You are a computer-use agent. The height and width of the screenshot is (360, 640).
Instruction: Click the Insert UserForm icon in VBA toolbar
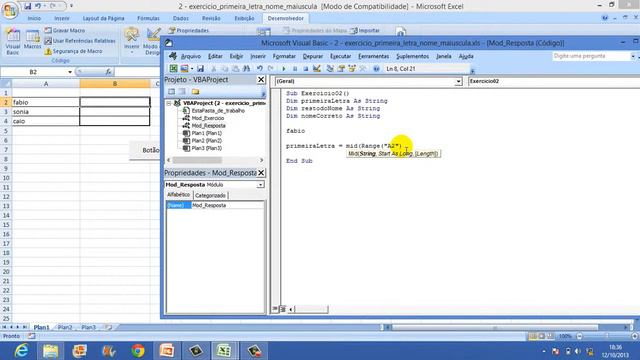[x=184, y=69]
